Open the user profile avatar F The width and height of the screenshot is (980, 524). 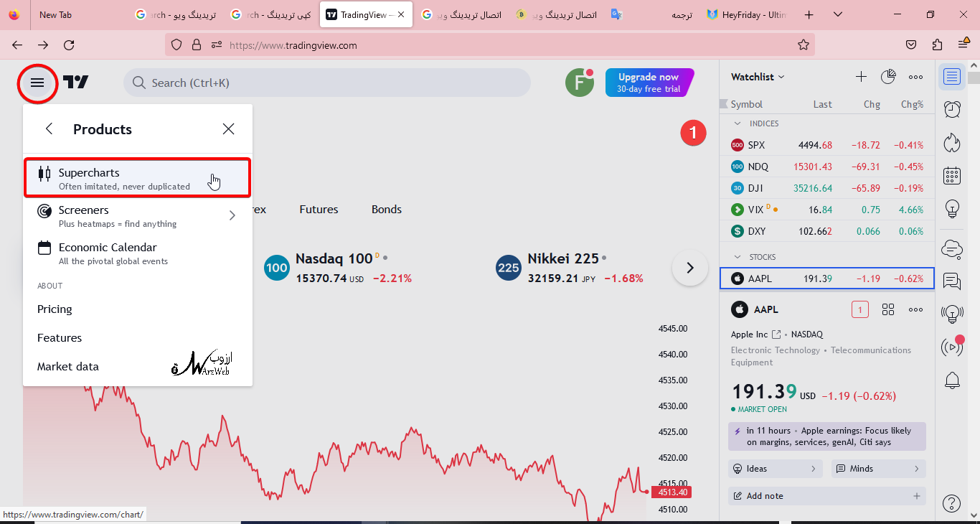tap(580, 83)
